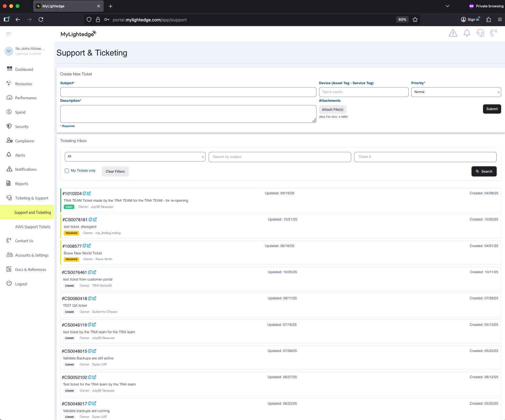
Task: Open a new browser tab
Action: point(111,6)
